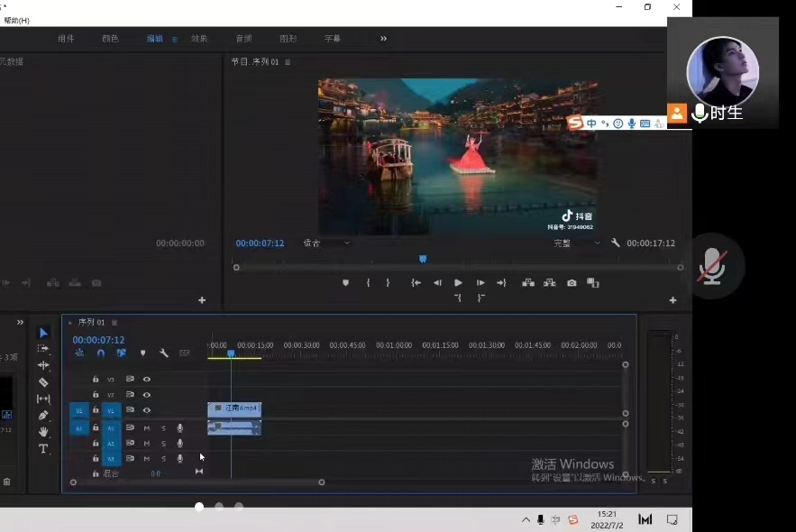Image resolution: width=796 pixels, height=532 pixels.
Task: Click the blue timecode in the timeline panel
Action: pos(98,340)
